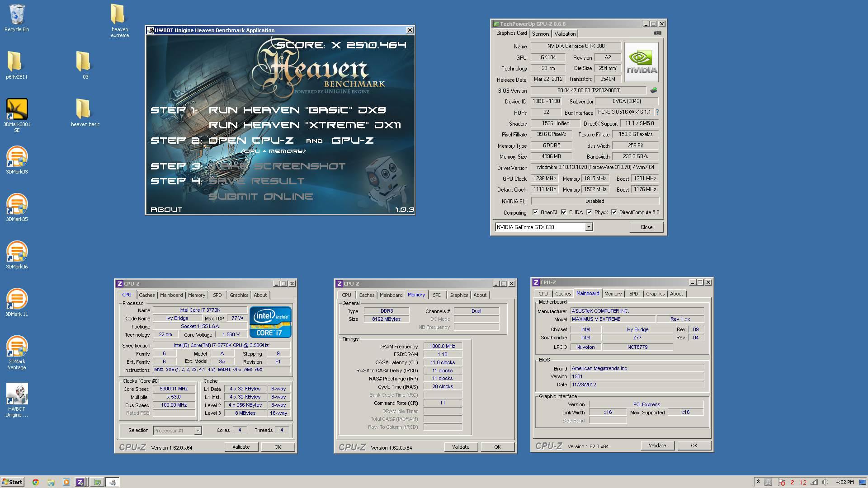Switch to the Sensors tab in GPU-Z

pyautogui.click(x=541, y=34)
